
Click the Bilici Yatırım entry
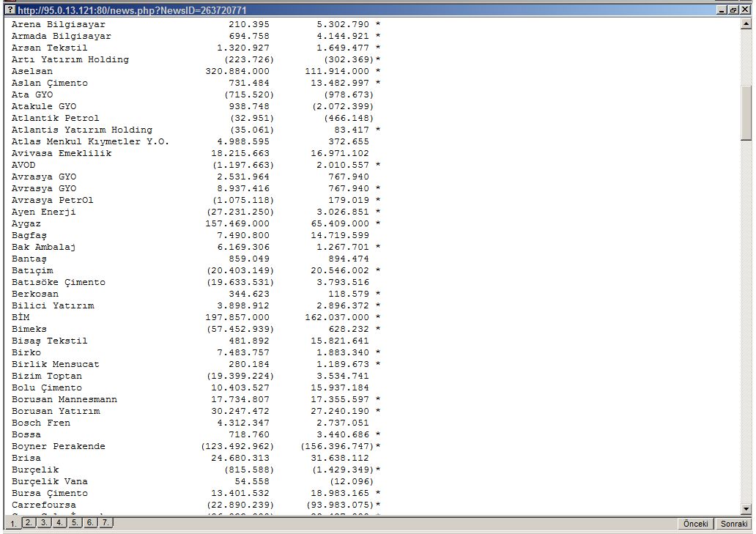pos(53,305)
